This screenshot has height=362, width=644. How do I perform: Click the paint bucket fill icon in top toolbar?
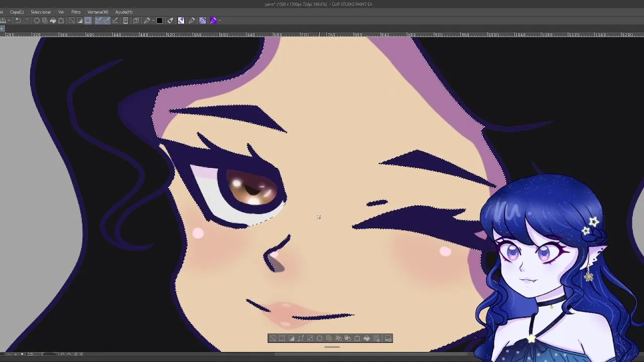(x=53, y=21)
